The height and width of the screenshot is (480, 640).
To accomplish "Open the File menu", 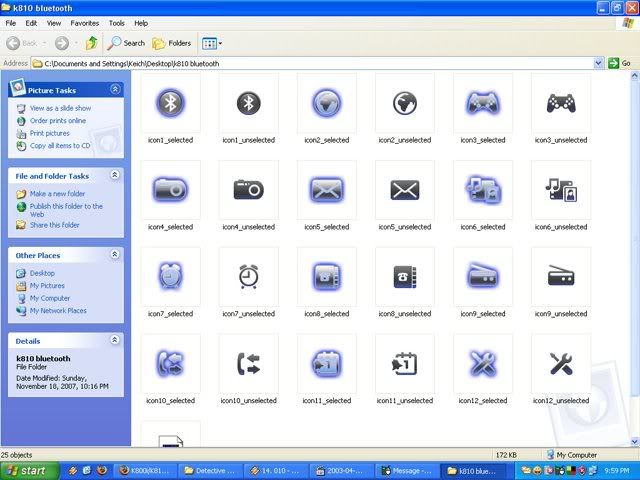I will [x=11, y=23].
